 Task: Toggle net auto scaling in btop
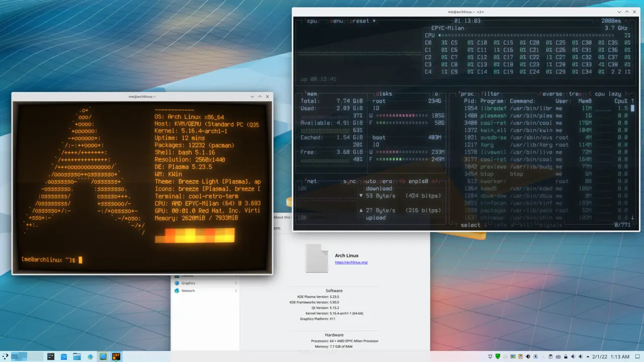click(x=369, y=181)
